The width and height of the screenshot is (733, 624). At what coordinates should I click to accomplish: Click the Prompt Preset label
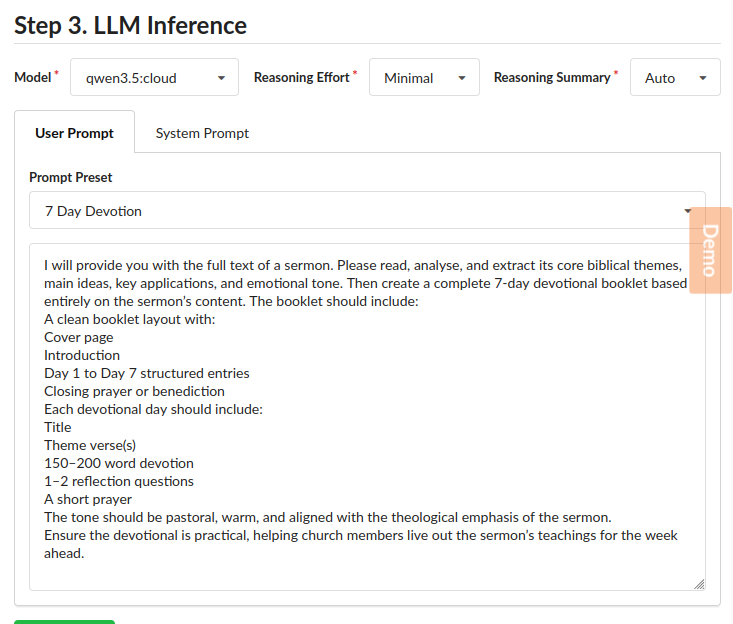point(71,177)
